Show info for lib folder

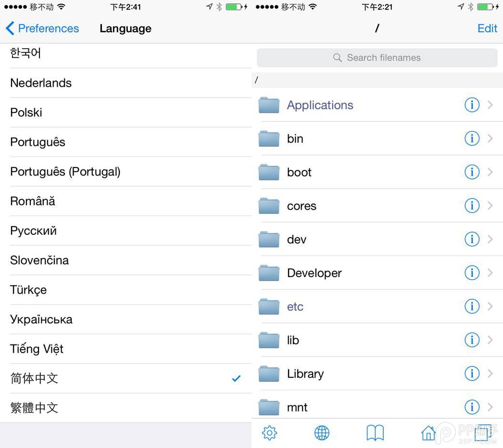(x=472, y=340)
